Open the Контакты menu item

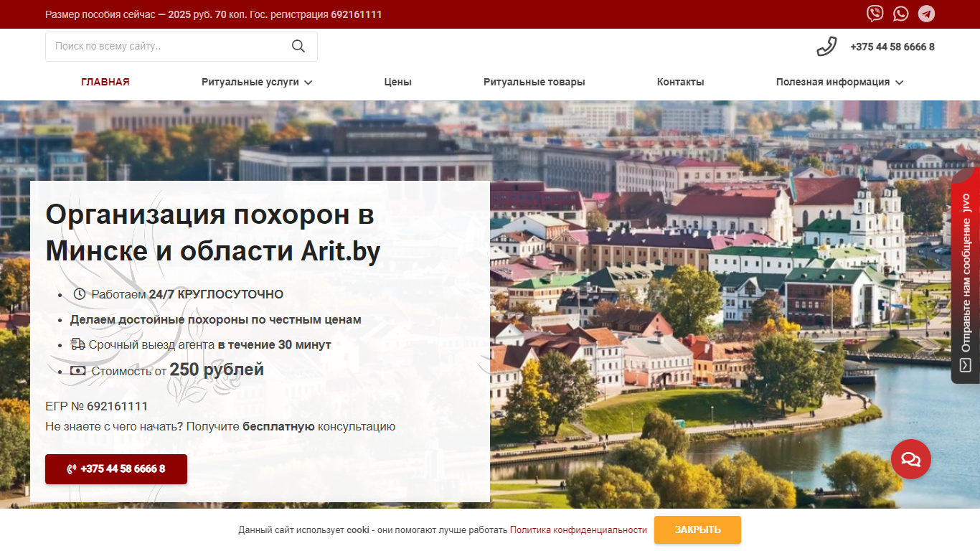681,82
